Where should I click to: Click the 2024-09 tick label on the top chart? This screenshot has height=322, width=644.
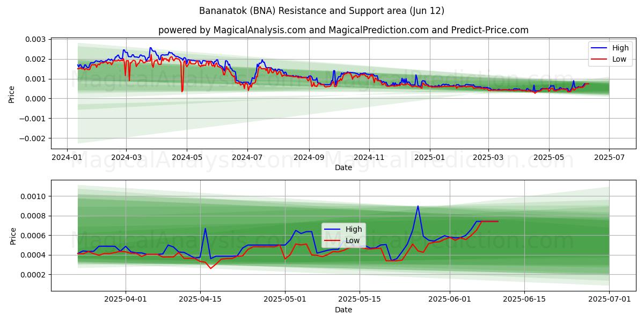pos(309,157)
